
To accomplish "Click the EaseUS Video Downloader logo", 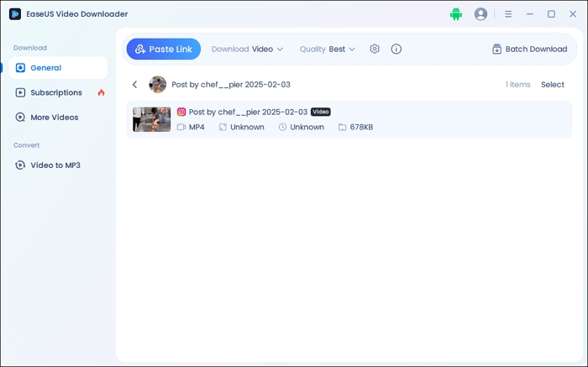I will pos(15,14).
